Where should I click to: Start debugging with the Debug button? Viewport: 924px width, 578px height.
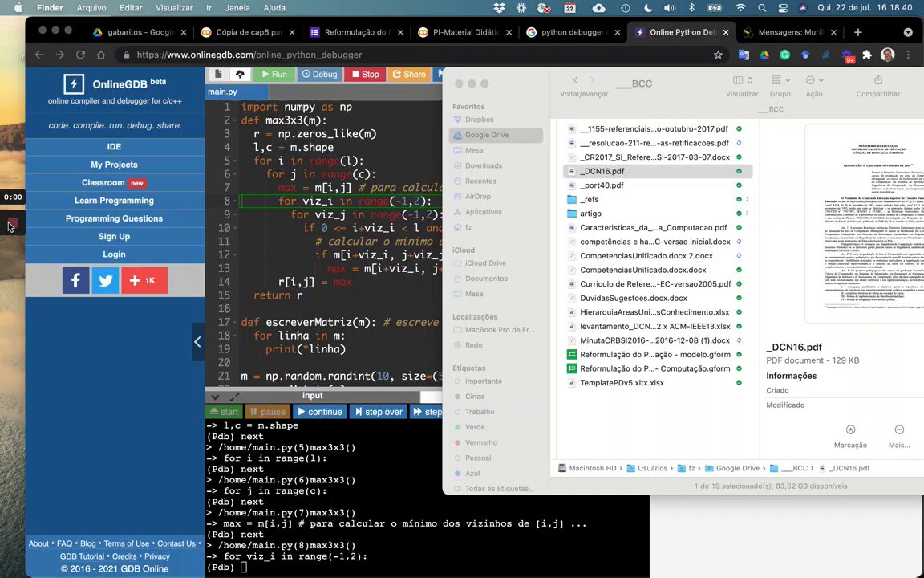pos(318,75)
